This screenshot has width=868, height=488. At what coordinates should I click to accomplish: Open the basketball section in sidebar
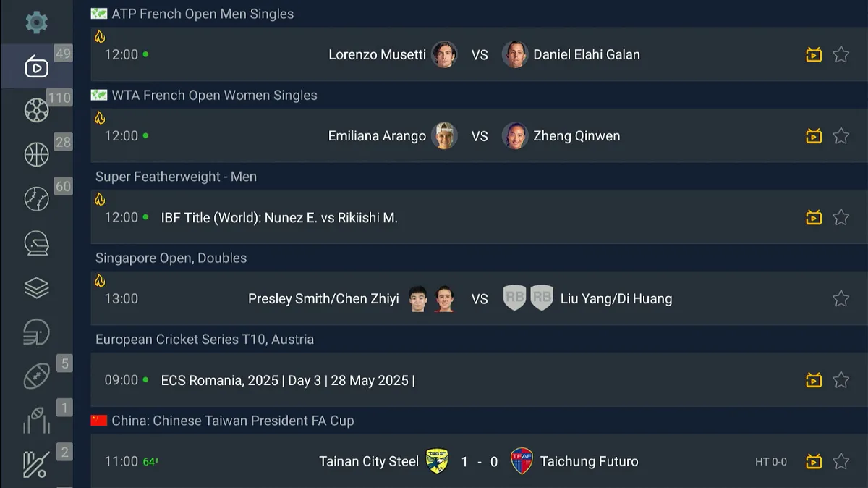tap(36, 154)
